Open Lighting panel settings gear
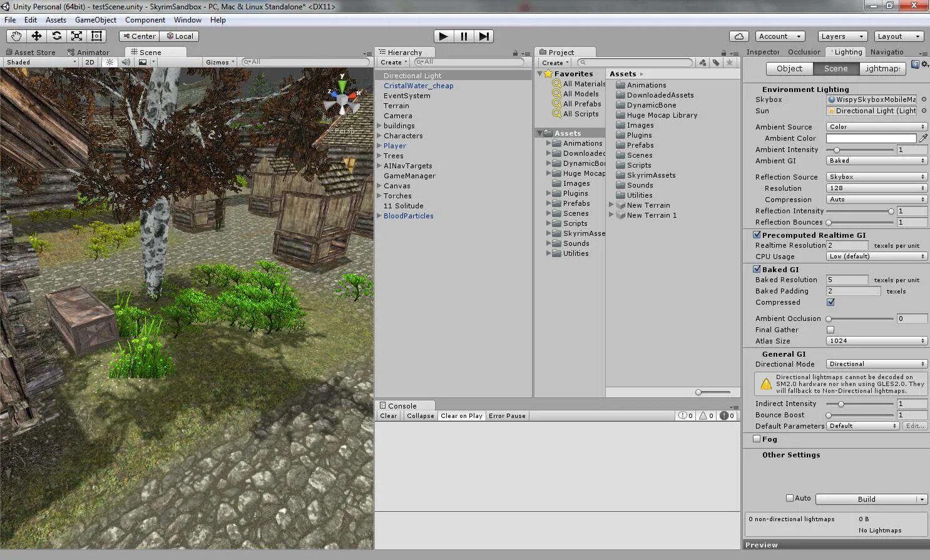930x560 pixels. click(924, 64)
